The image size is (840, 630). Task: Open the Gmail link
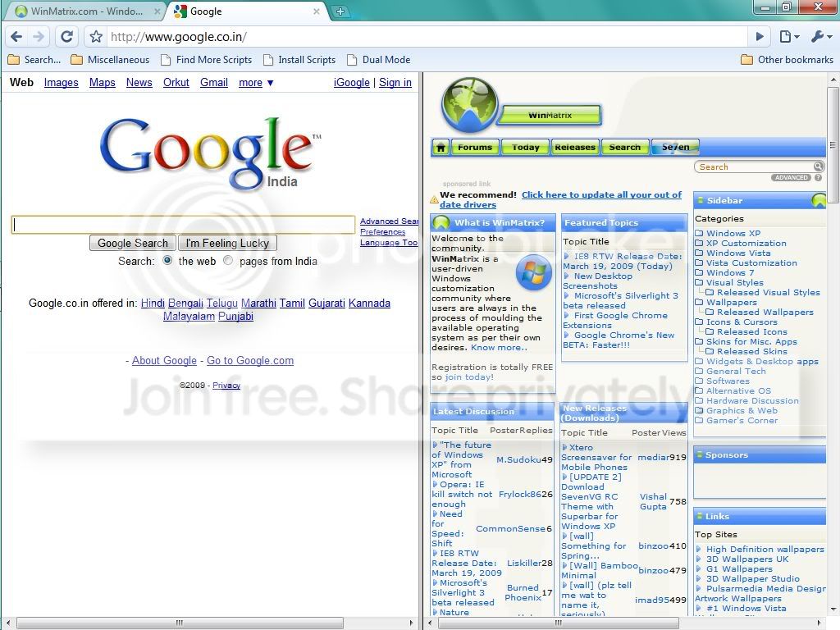point(214,83)
